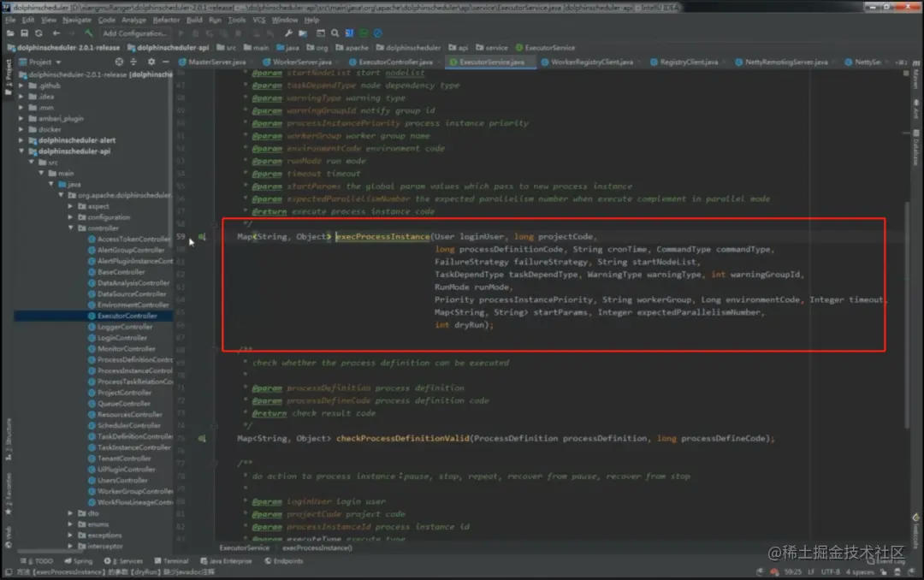Click the apache breadcrumb in navigation bar
The height and width of the screenshot is (580, 924).
[352, 48]
